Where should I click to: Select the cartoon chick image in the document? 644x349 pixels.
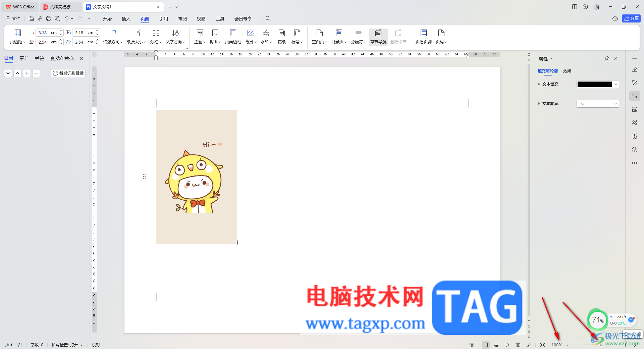pos(197,177)
